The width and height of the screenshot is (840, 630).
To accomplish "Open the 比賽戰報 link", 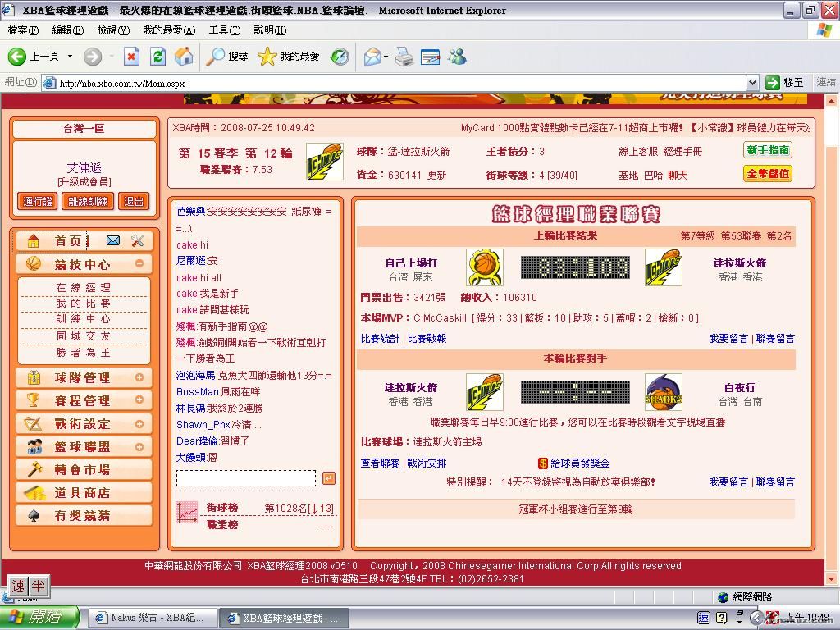I will point(427,339).
